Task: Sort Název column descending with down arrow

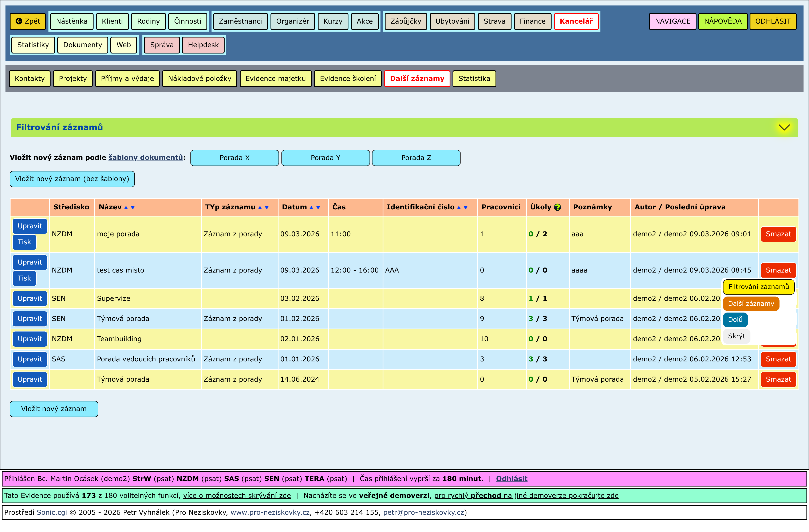Action: point(133,208)
